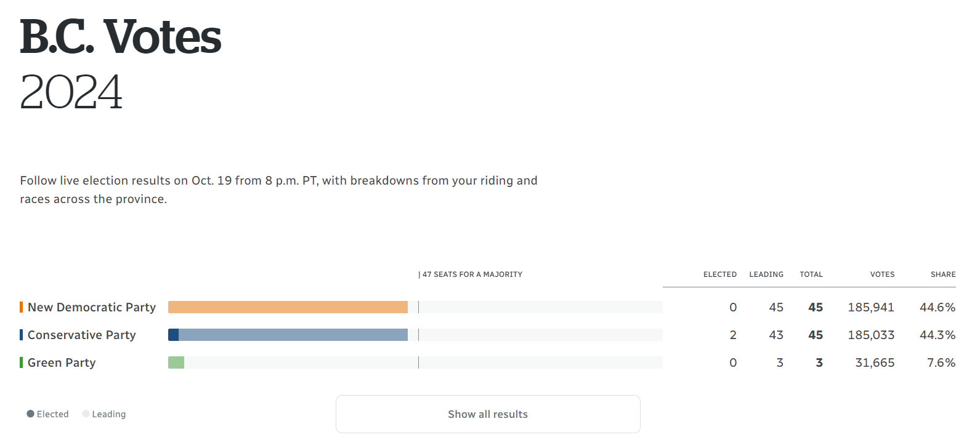This screenshot has height=448, width=980.
Task: Click the dark blue Conservative elected bar segment
Action: tap(173, 335)
